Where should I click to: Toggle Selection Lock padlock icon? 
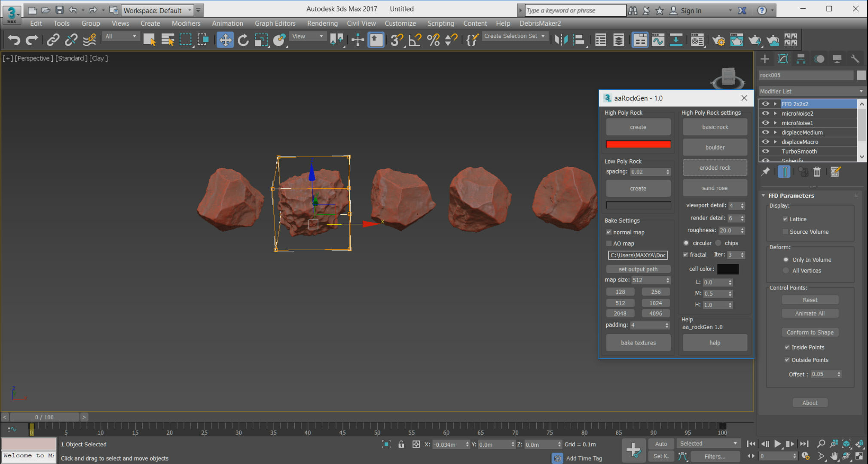[x=401, y=444]
